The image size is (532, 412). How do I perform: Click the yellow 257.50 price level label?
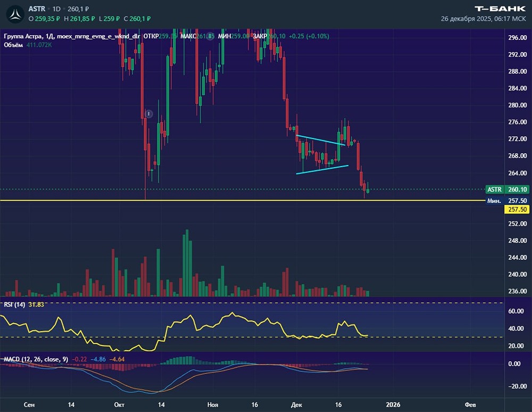coord(517,209)
